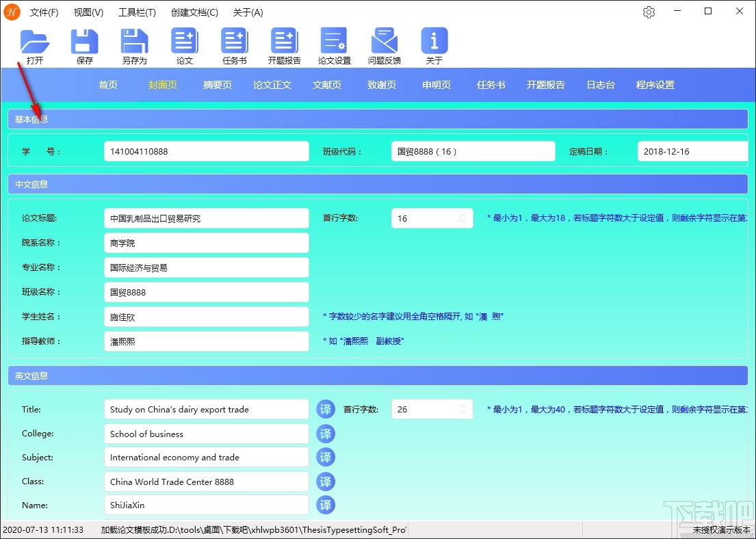Open the gear settings icon in title bar
The width and height of the screenshot is (756, 539).
(x=649, y=12)
